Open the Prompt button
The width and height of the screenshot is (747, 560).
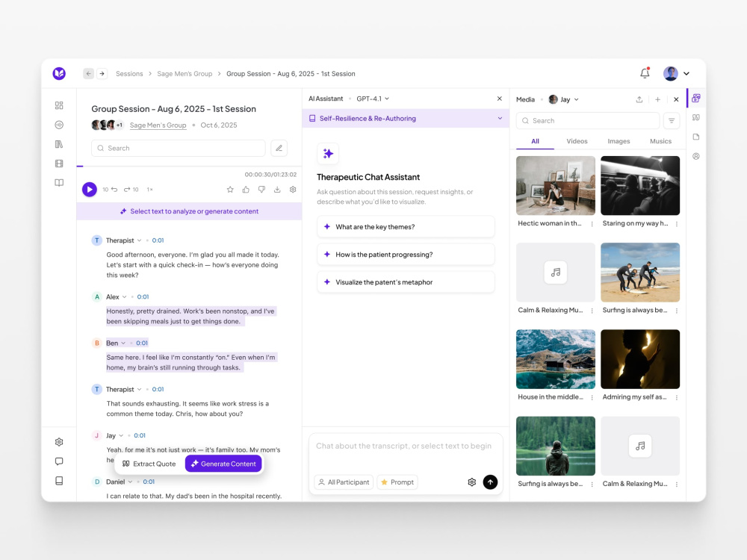[x=397, y=482]
